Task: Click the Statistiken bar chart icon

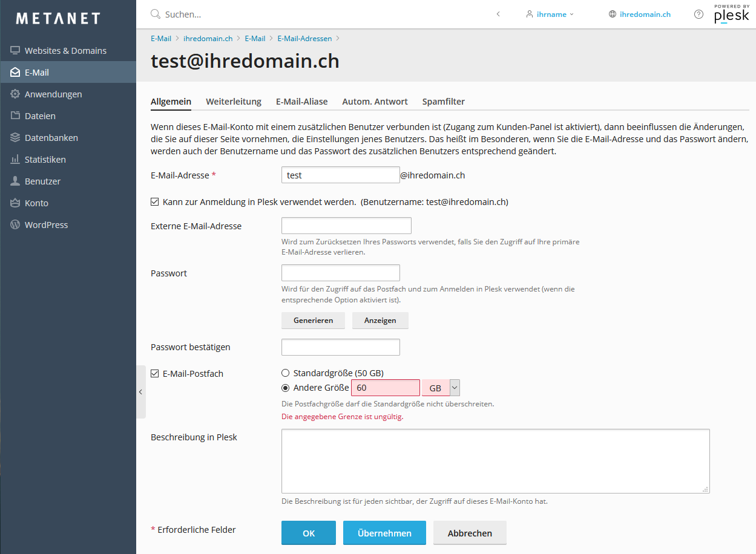Action: pyautogui.click(x=15, y=160)
